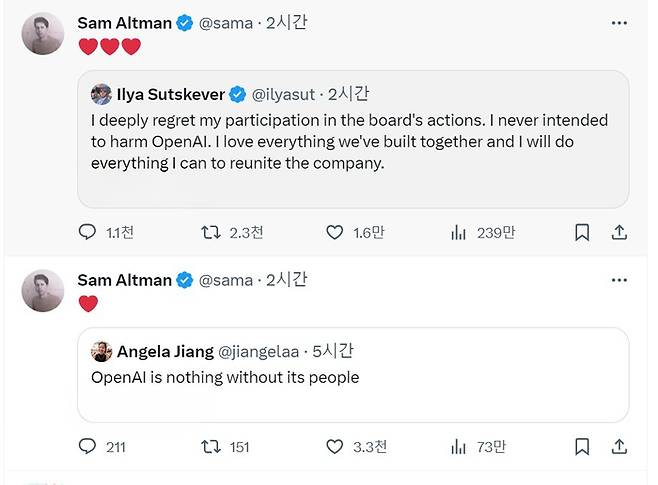Open Sam Altman's profile picture on first tweet

click(43, 33)
